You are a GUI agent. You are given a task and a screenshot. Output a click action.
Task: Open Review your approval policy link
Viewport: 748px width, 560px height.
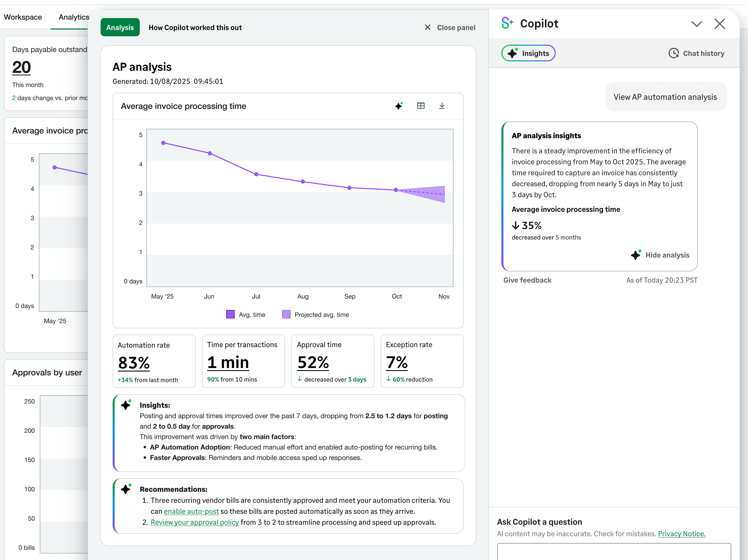[194, 522]
